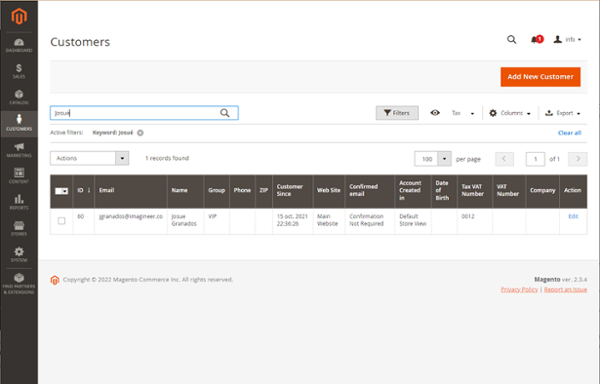
Task: Click the Magento logo in sidebar
Action: click(19, 16)
